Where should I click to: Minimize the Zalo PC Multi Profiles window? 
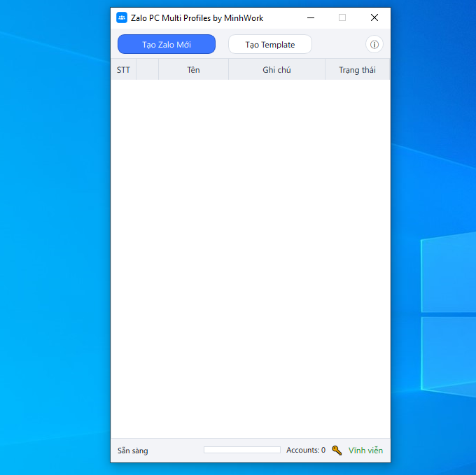[x=310, y=17]
